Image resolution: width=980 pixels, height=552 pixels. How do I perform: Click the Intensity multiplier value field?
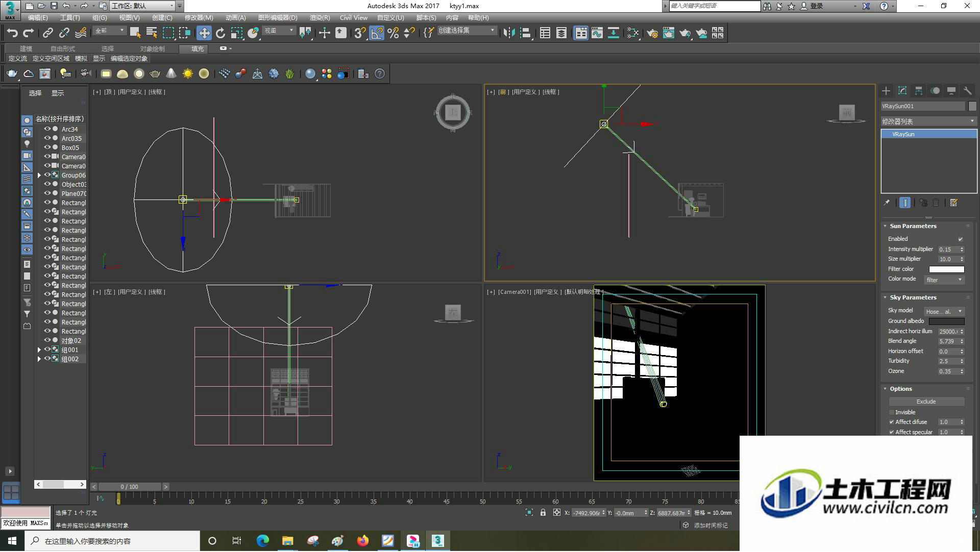[948, 250]
